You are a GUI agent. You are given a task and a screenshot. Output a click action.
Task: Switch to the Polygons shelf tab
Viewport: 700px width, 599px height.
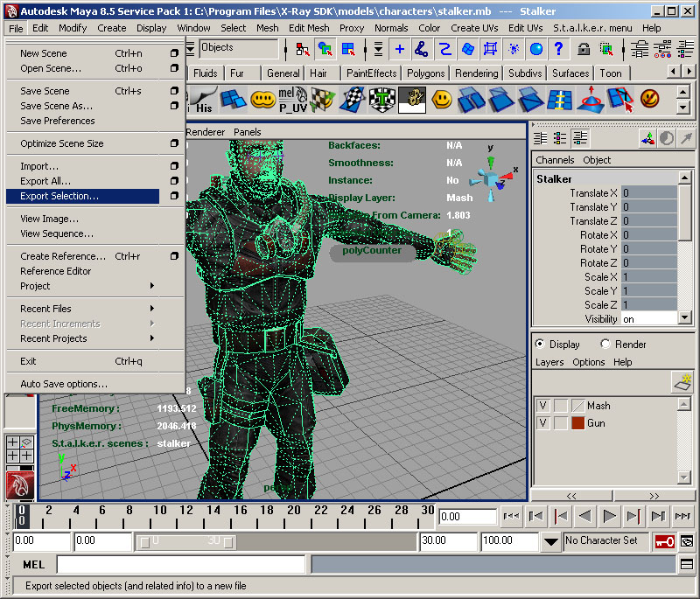(426, 73)
